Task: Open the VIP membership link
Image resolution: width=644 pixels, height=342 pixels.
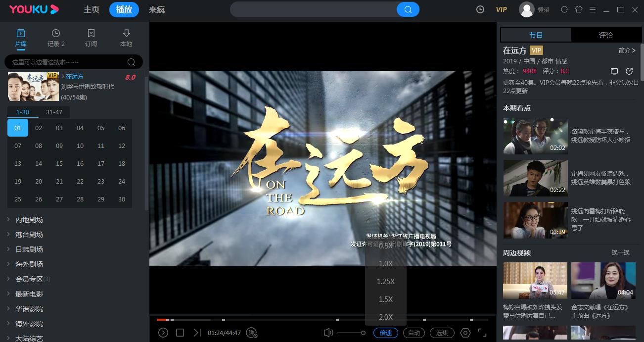Action: [502, 9]
